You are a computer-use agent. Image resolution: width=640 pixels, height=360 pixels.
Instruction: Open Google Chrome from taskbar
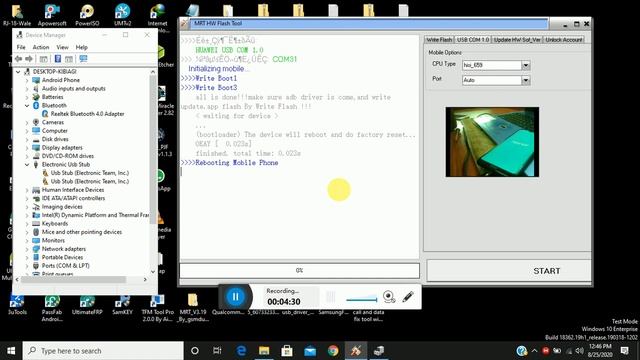pyautogui.click(x=333, y=351)
